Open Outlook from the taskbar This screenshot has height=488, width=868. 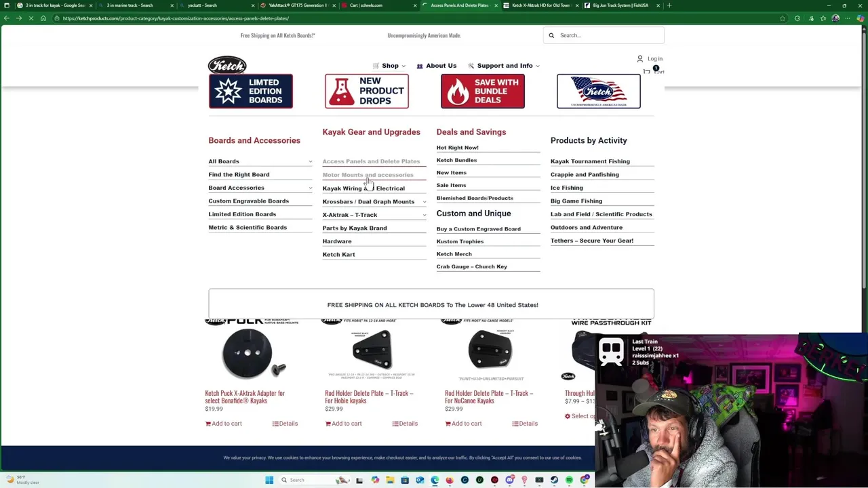point(420,480)
